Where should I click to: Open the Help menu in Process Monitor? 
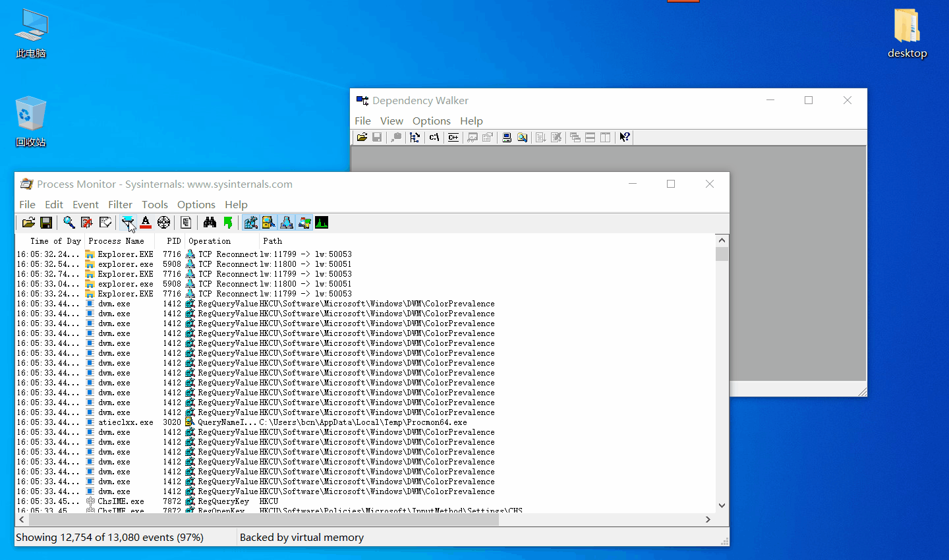pos(236,205)
